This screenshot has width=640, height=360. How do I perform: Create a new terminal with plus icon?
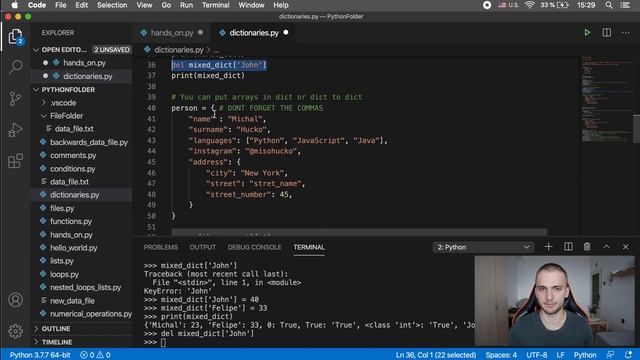pyautogui.click(x=548, y=247)
